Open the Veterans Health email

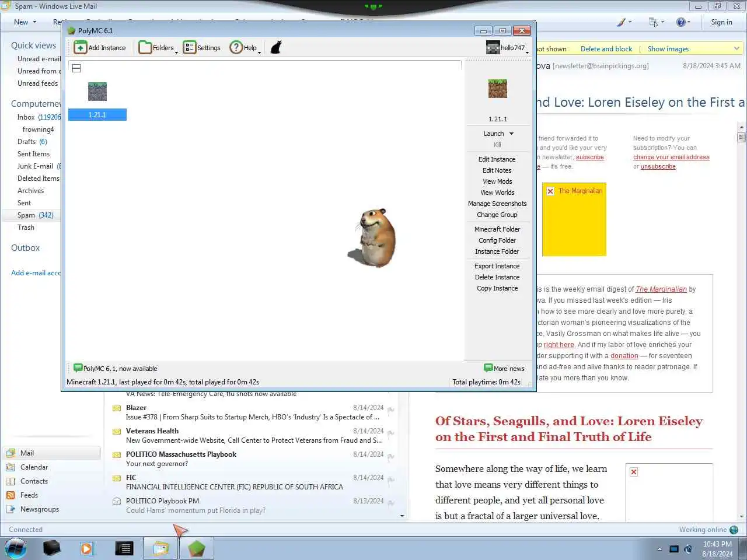[x=254, y=436]
